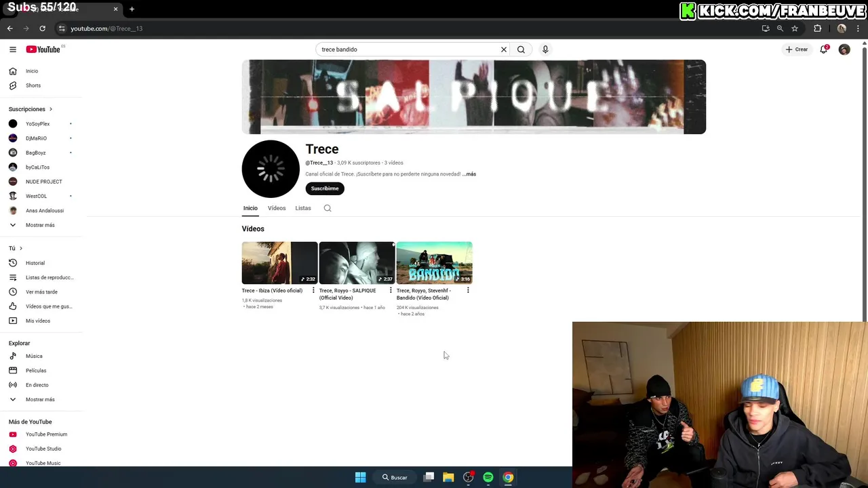Click the taskbar Buscar search box
This screenshot has height=488, width=868.
tap(395, 478)
